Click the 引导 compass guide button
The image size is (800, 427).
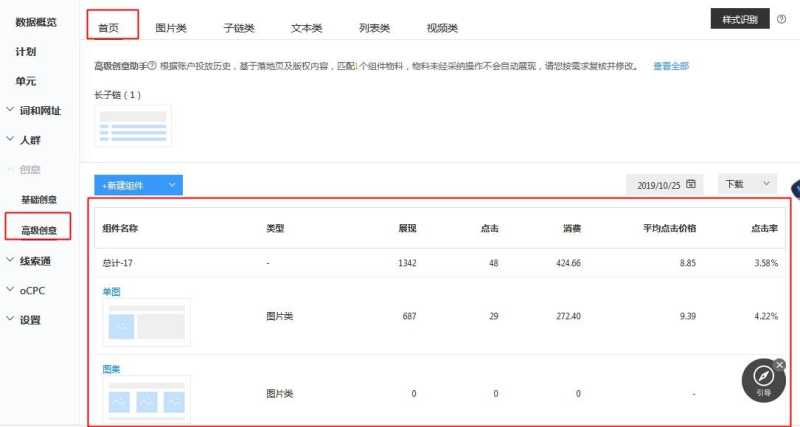[x=763, y=380]
